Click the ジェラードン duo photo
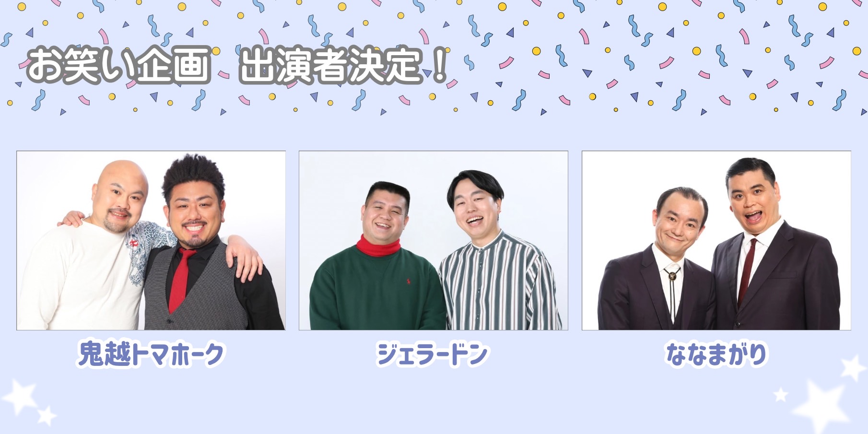Viewport: 868px width, 434px height. (x=434, y=240)
